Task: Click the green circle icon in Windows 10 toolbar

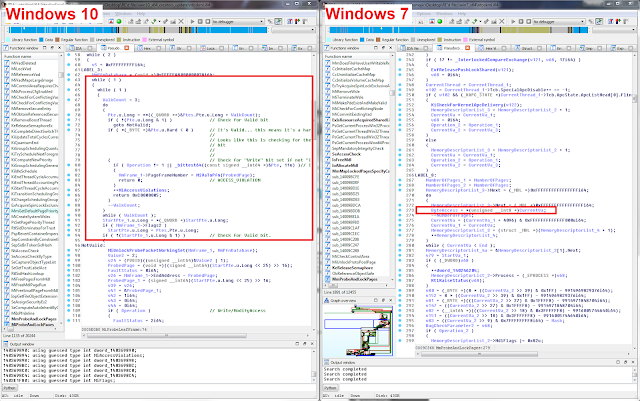Action: click(119, 21)
